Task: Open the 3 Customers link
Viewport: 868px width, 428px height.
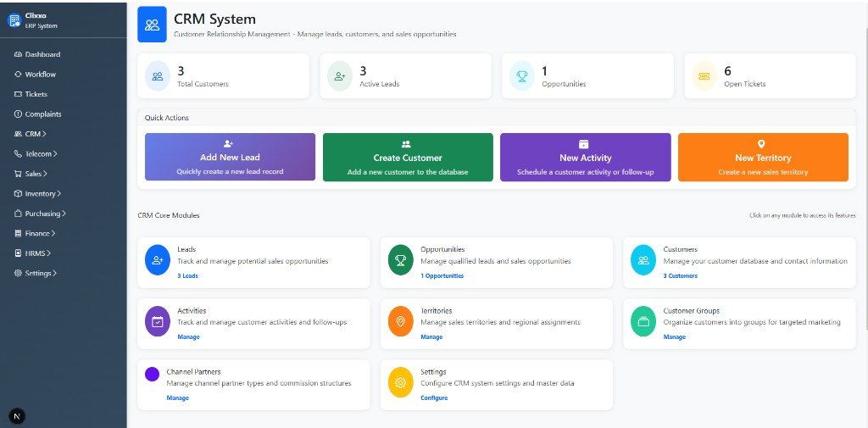Action: tap(681, 275)
